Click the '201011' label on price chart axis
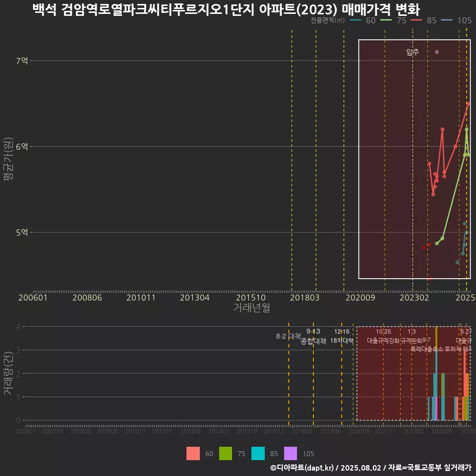This screenshot has height=476, width=476. click(141, 297)
